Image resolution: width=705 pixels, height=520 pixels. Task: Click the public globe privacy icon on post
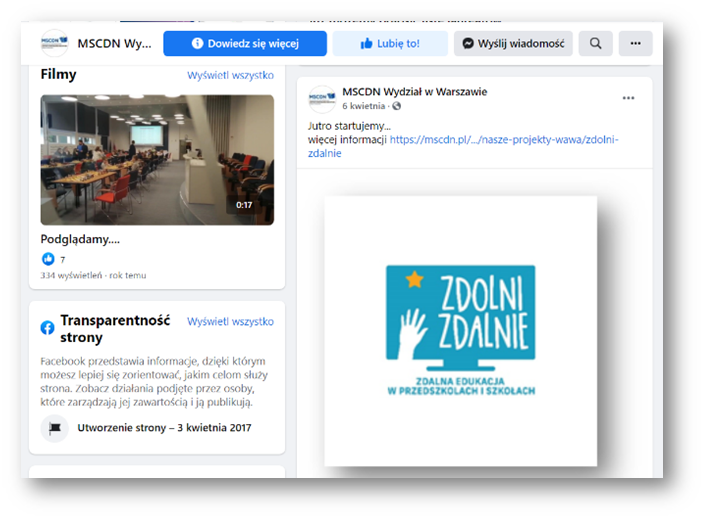coord(396,106)
